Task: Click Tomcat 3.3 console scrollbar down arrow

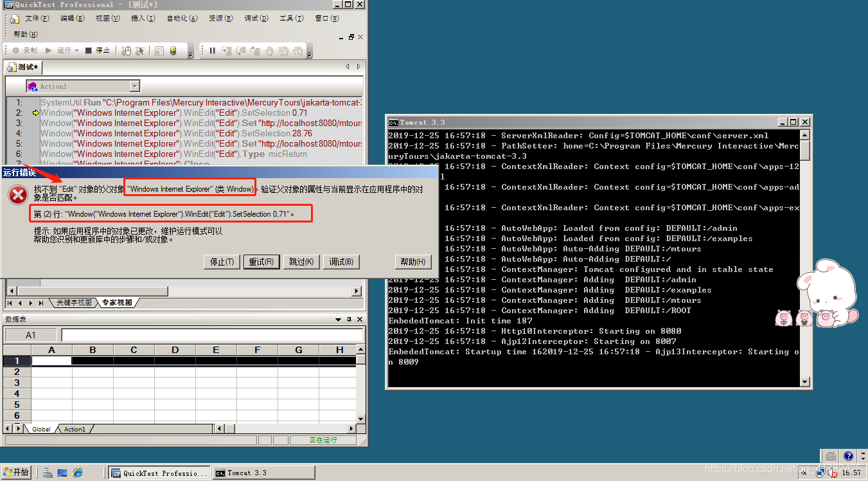Action: click(805, 382)
